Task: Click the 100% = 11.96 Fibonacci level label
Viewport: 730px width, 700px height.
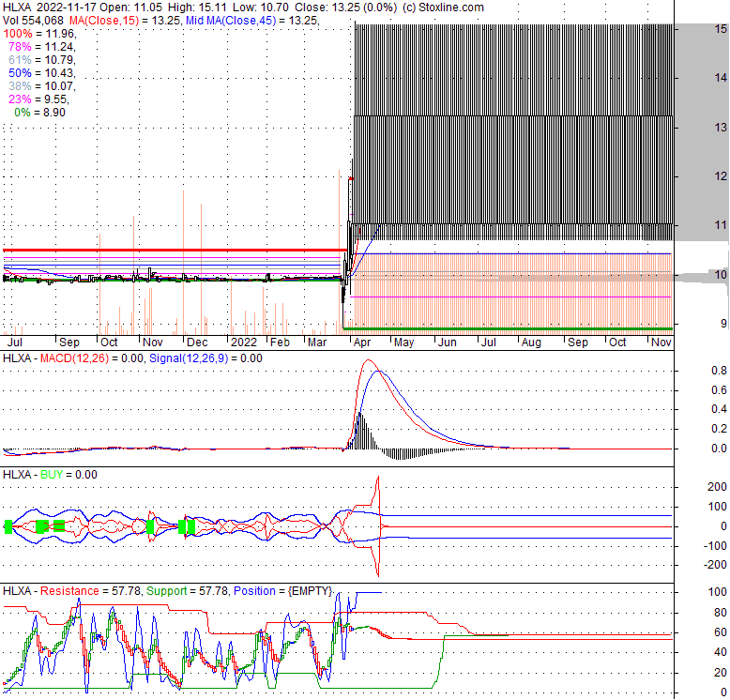Action: (x=38, y=33)
